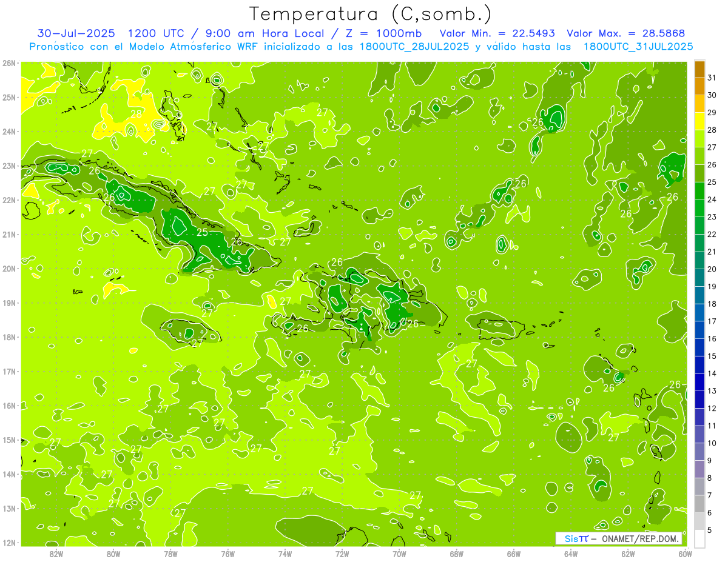The image size is (728, 562).
Task: Click the "18" value on the color scale
Action: coord(712,304)
